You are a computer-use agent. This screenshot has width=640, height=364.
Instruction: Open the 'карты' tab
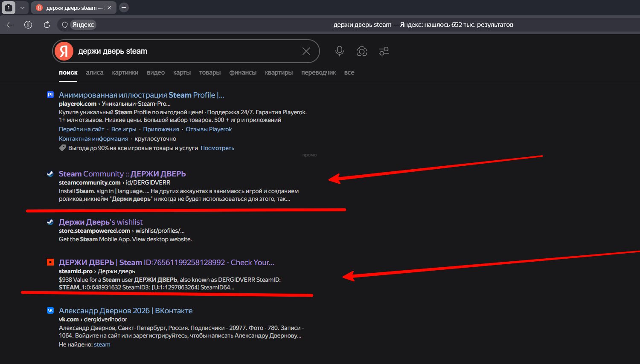coord(182,72)
